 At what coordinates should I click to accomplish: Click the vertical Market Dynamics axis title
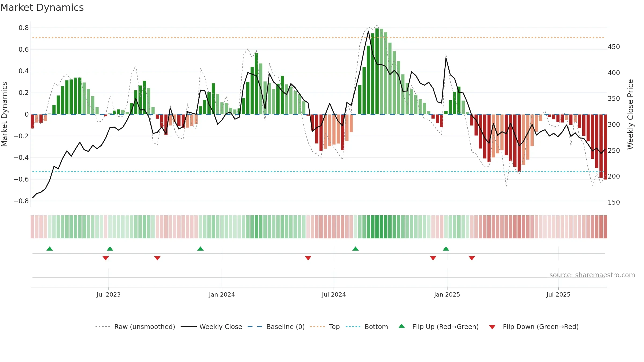point(4,114)
